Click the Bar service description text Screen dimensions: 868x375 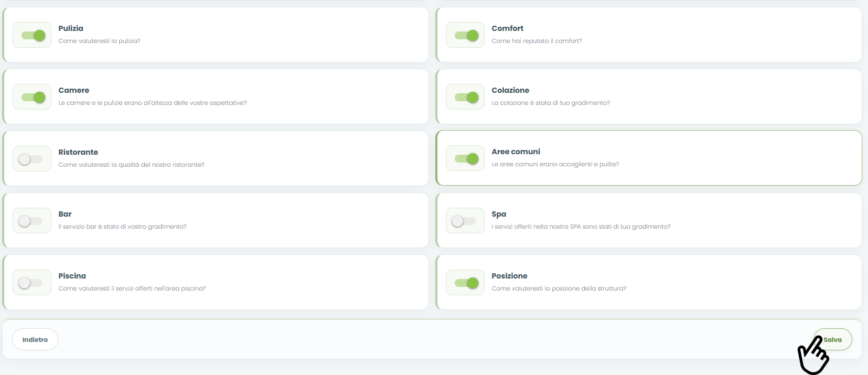click(122, 227)
